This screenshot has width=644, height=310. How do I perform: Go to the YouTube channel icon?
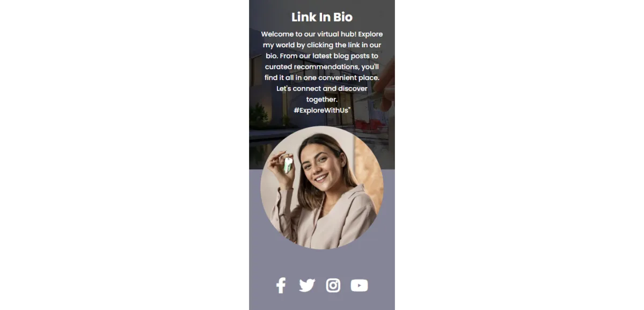[x=360, y=285]
